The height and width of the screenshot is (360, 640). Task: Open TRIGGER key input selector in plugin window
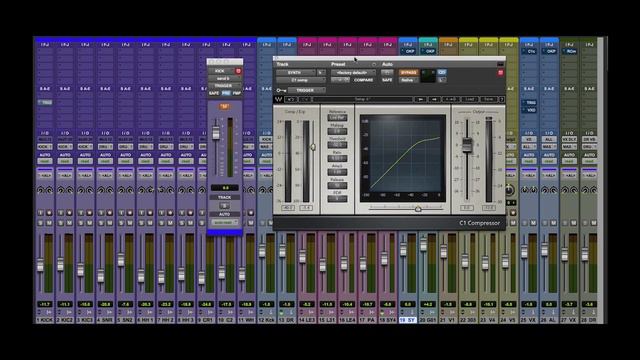[x=307, y=90]
